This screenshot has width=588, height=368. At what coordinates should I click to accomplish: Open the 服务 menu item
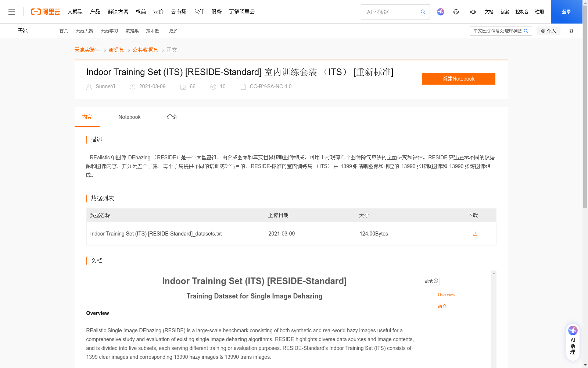click(x=216, y=12)
